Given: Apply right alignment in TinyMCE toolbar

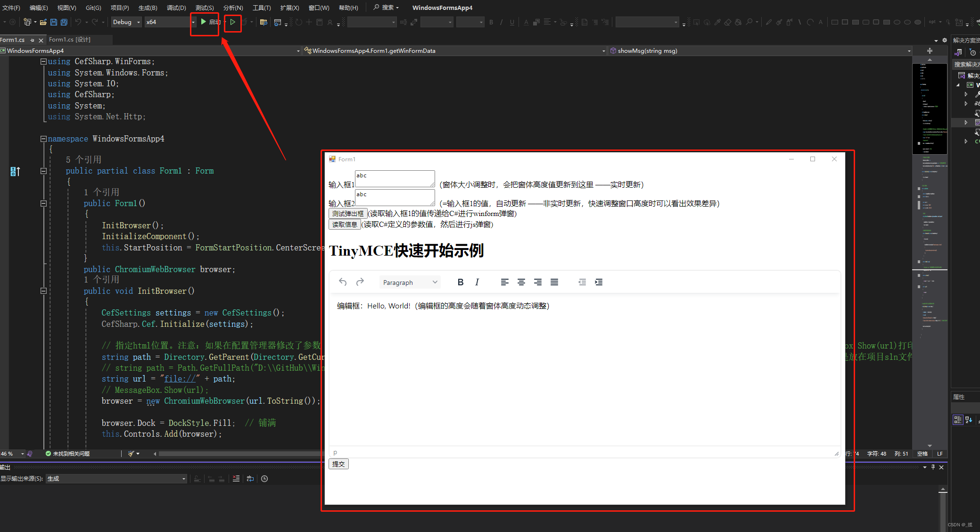Looking at the screenshot, I should pyautogui.click(x=538, y=282).
